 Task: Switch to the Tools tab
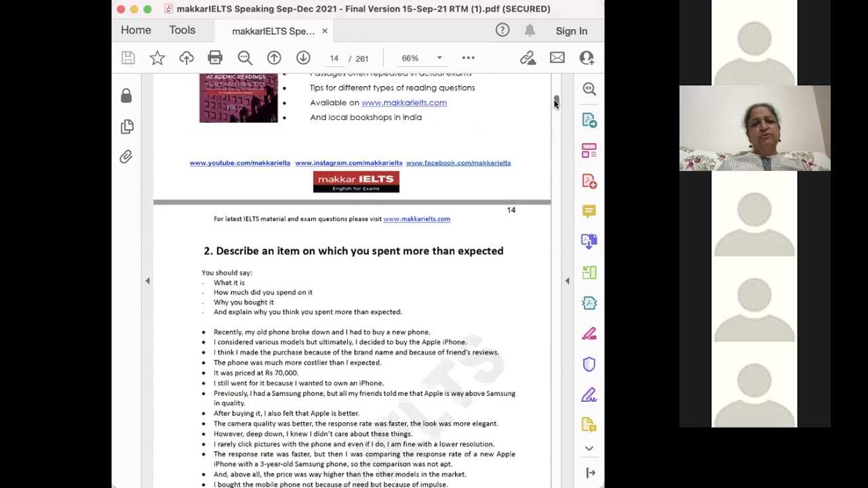182,30
